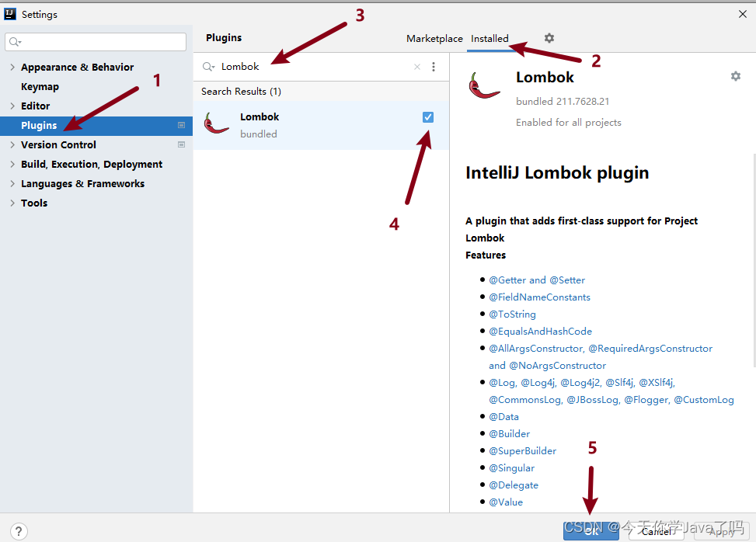Click project-level marker icon beside Version Control
The height and width of the screenshot is (542, 756).
(x=181, y=144)
